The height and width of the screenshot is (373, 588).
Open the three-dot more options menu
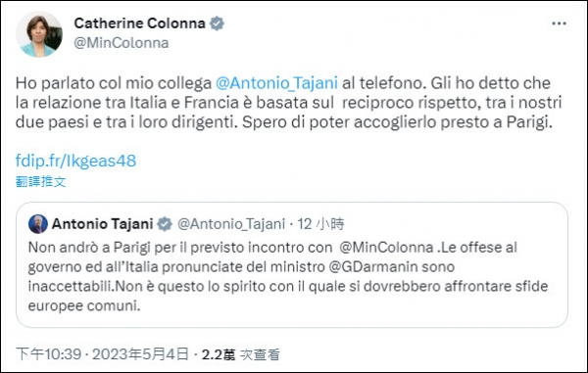point(559,23)
